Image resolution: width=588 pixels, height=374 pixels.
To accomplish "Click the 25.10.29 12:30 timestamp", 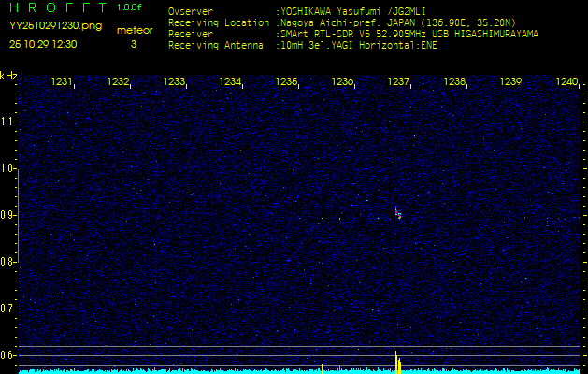I will [44, 43].
